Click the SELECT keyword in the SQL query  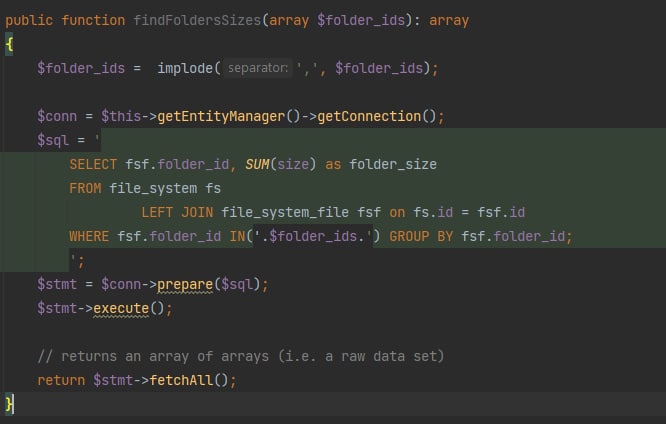93,164
